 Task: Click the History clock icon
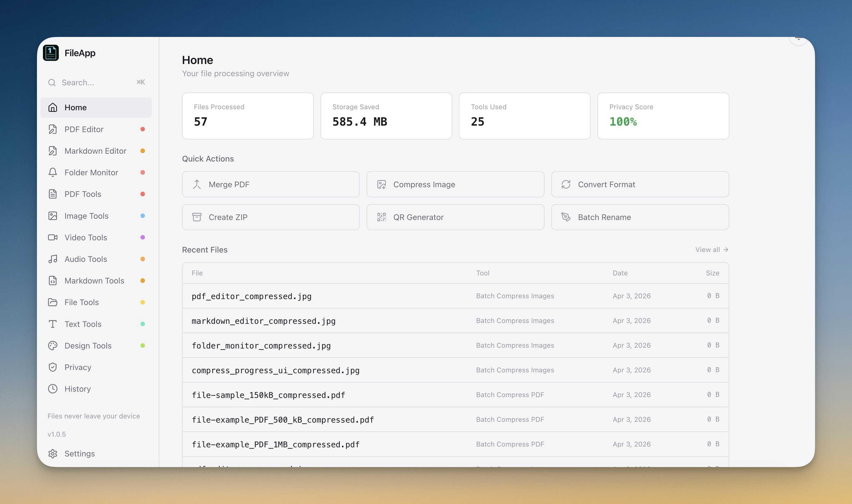(53, 389)
